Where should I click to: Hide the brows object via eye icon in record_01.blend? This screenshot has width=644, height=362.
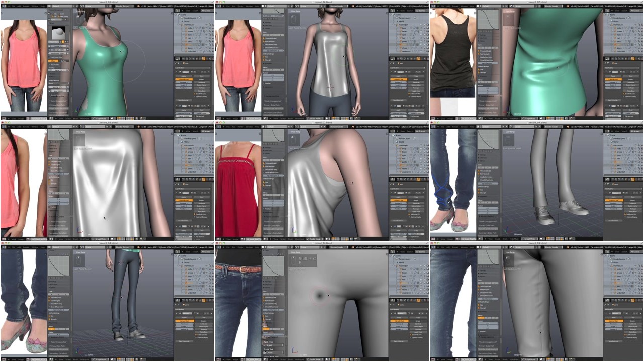[206, 31]
